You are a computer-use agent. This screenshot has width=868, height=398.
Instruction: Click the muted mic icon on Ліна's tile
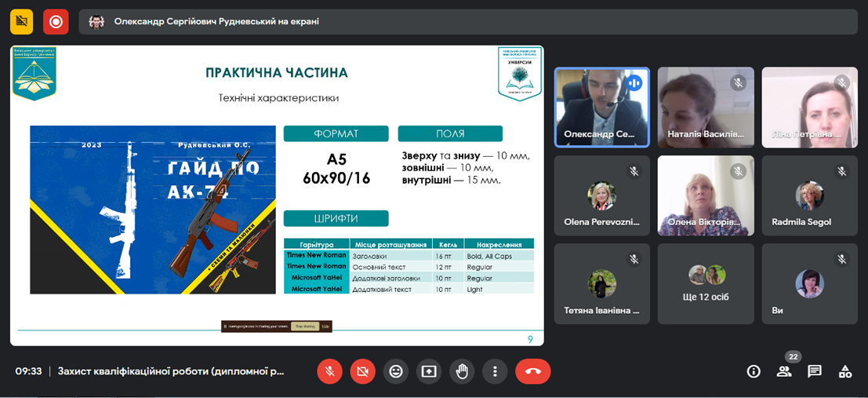[842, 83]
